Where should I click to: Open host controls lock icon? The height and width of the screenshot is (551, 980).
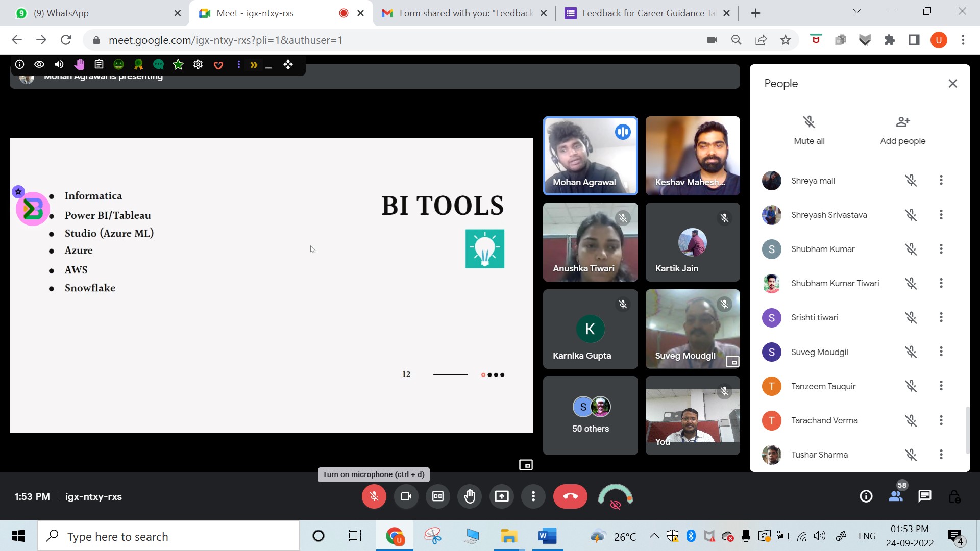pyautogui.click(x=954, y=496)
